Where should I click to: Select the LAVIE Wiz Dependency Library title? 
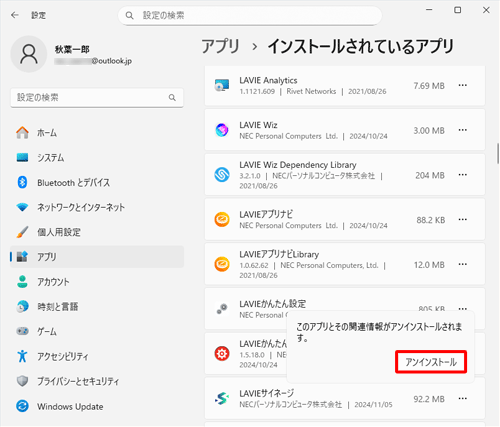coord(298,165)
